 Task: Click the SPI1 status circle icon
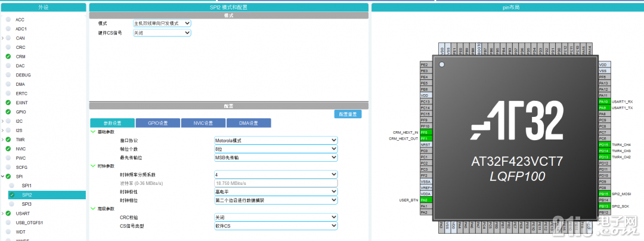coord(12,186)
